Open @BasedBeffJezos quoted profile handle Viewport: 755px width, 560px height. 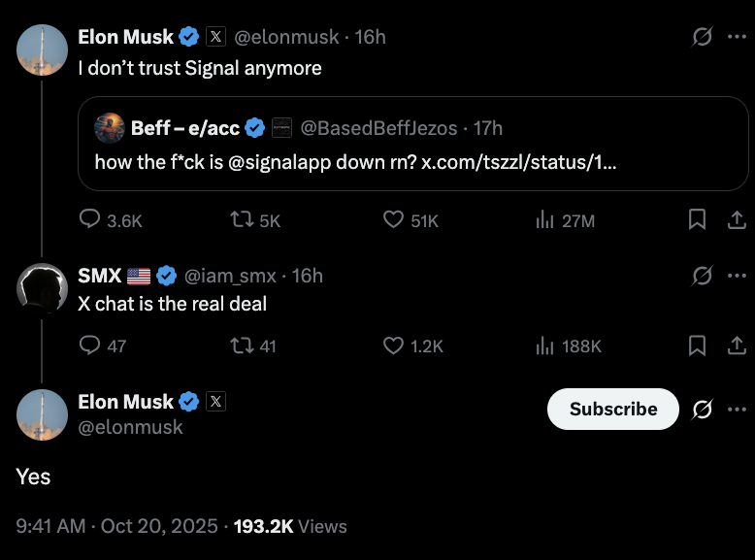378,128
